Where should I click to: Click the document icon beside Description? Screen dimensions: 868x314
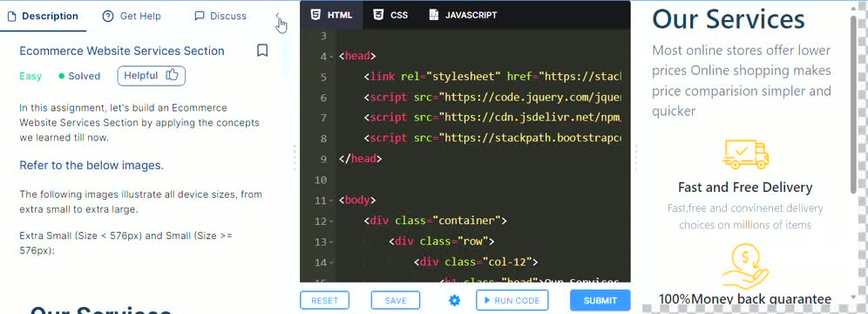pos(11,16)
